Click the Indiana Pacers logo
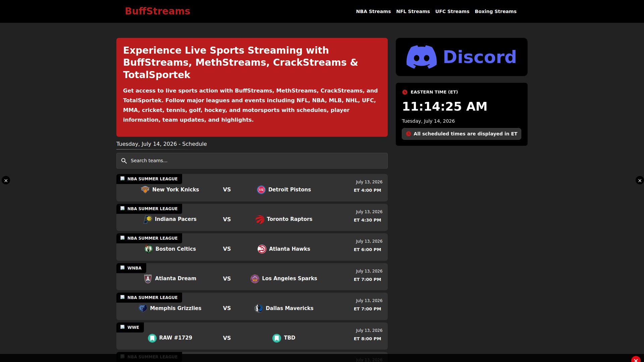The height and width of the screenshot is (362, 644). coord(148,219)
